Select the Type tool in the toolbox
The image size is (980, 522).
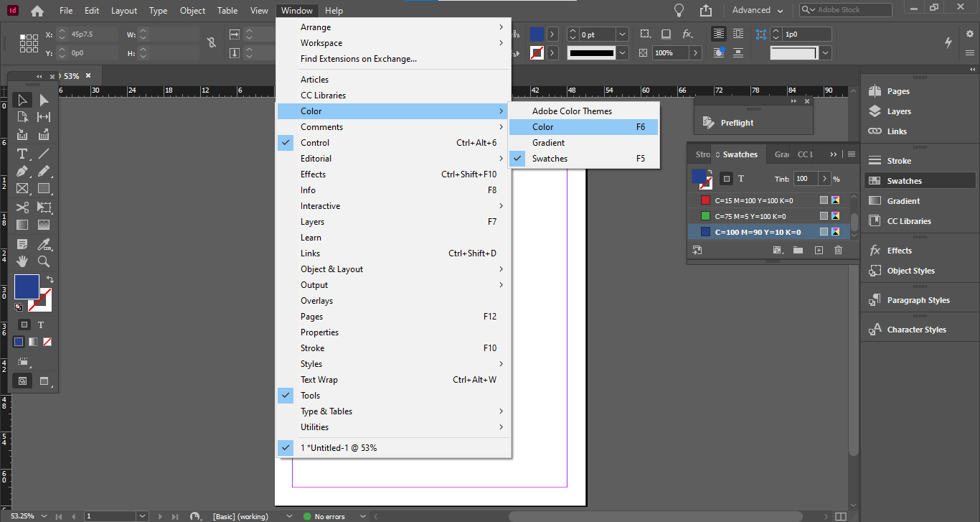point(22,154)
